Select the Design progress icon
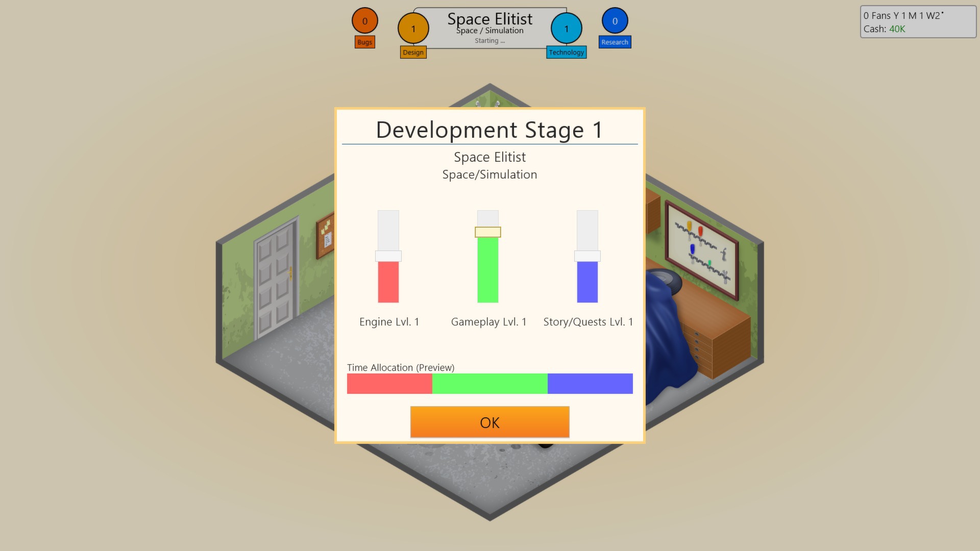Viewport: 980px width, 551px height. (412, 28)
